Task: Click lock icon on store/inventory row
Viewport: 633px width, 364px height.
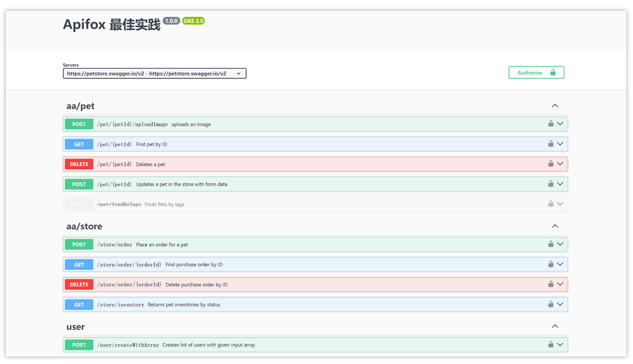Action: pos(550,304)
